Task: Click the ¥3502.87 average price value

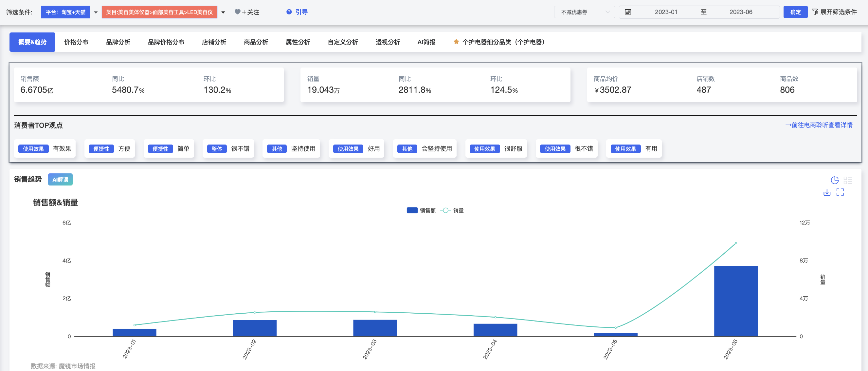Action: click(613, 90)
